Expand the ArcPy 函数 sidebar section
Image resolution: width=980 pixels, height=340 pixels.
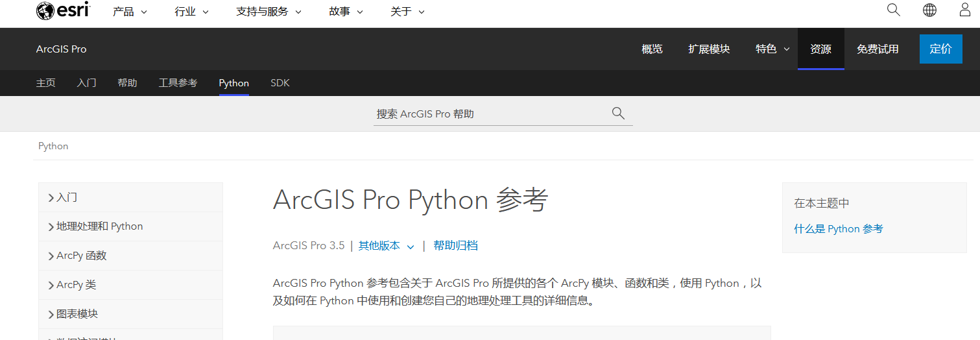tap(130, 256)
